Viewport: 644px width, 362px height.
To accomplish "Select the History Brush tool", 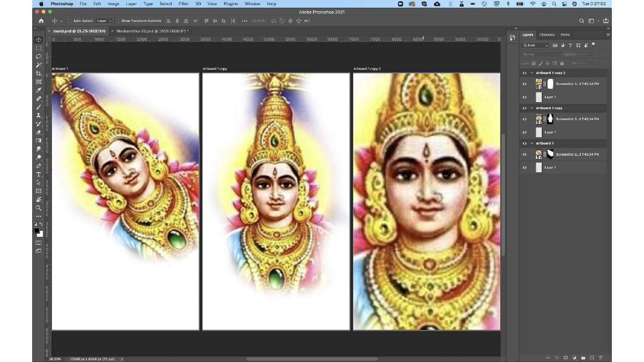I will coord(39,124).
